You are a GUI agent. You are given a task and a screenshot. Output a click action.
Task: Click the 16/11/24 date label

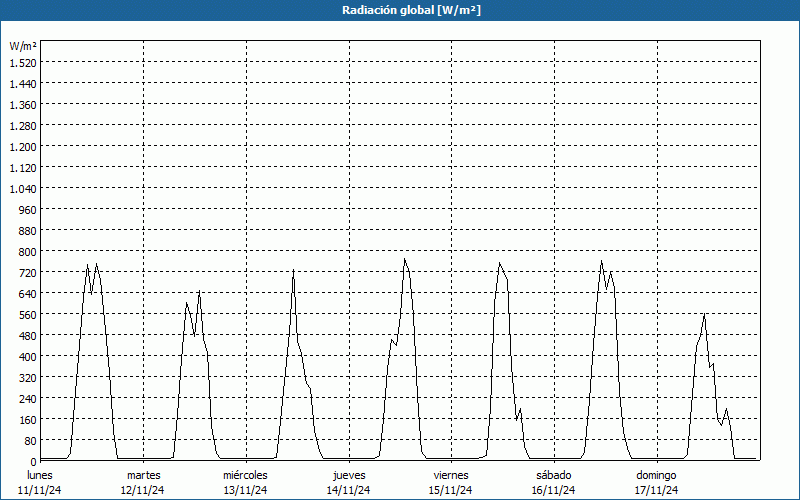[x=554, y=490]
